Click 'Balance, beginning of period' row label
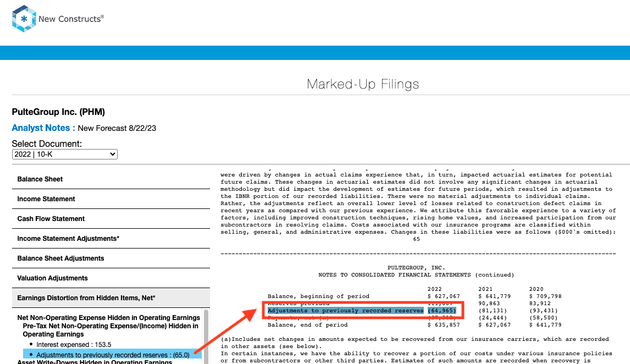Image resolution: width=630 pixels, height=364 pixels. (318, 296)
